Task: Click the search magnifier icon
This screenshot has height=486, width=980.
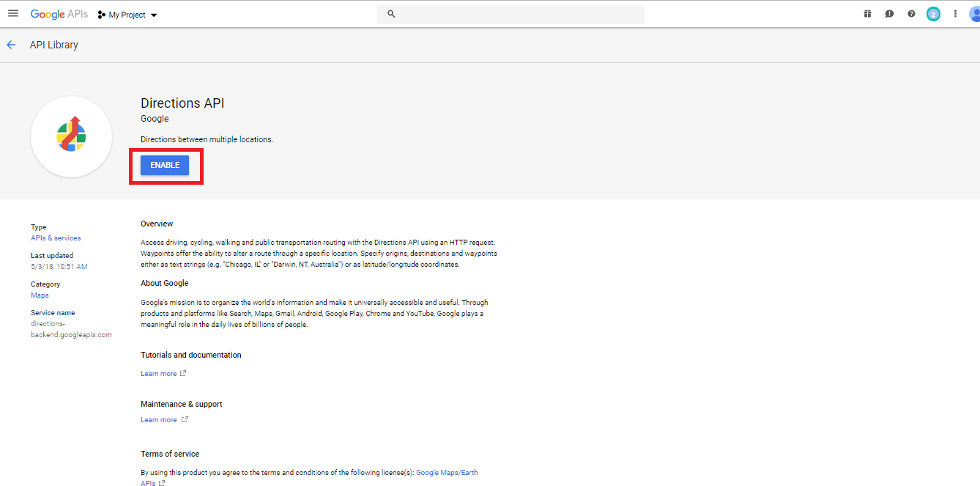Action: point(391,14)
